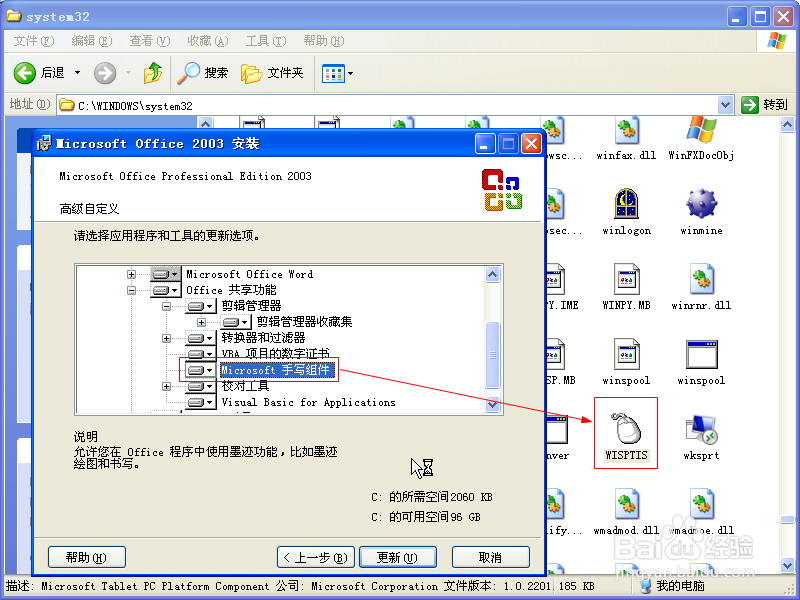Click the 上一步(B) back button
Screen dimensions: 800x600
[316, 557]
